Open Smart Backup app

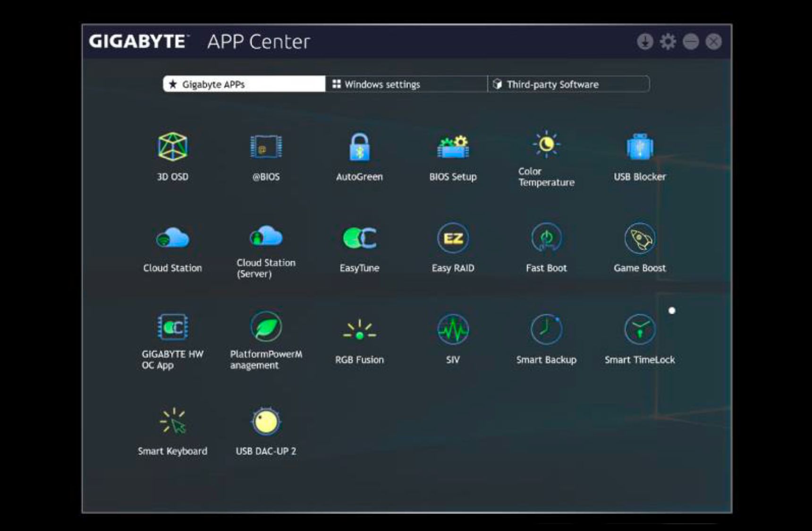click(546, 329)
